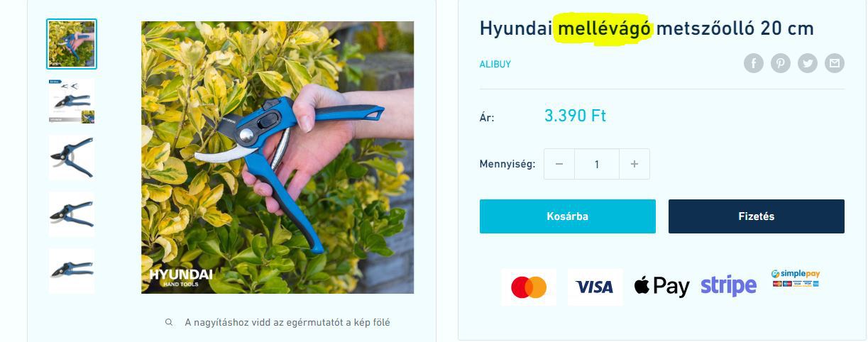Viewport: 868px width, 342px height.
Task: Click the Visa payment logo
Action: point(595,287)
